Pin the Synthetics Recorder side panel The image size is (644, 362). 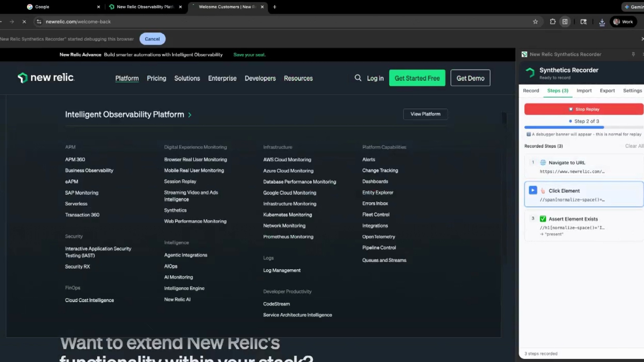(633, 54)
